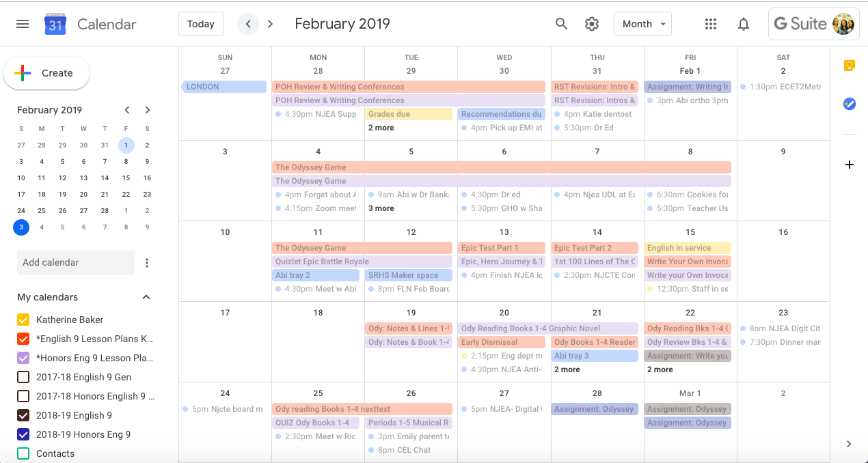Collapse the My calendars section
Image resolution: width=868 pixels, height=463 pixels.
(146, 297)
